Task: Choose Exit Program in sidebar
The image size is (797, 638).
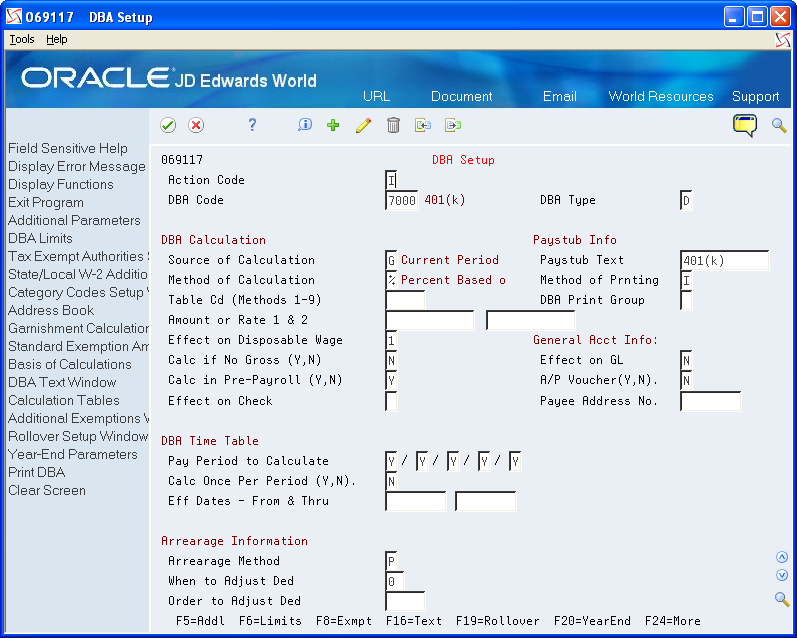Action: point(46,202)
